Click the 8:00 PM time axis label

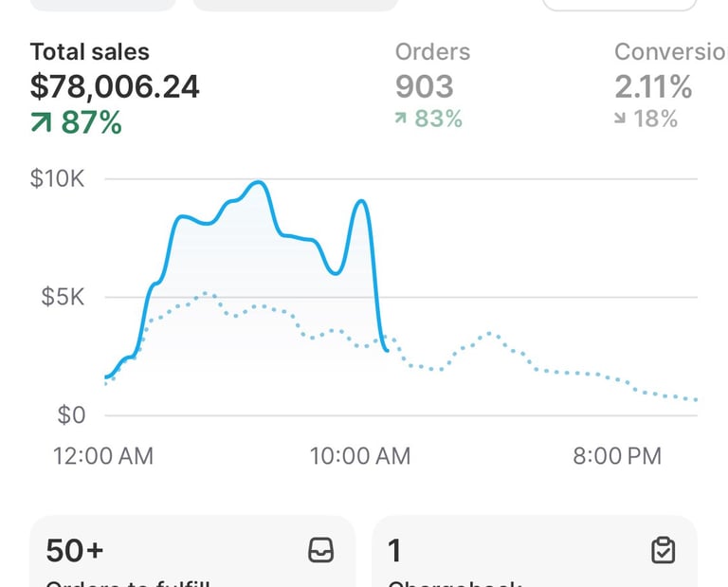617,456
